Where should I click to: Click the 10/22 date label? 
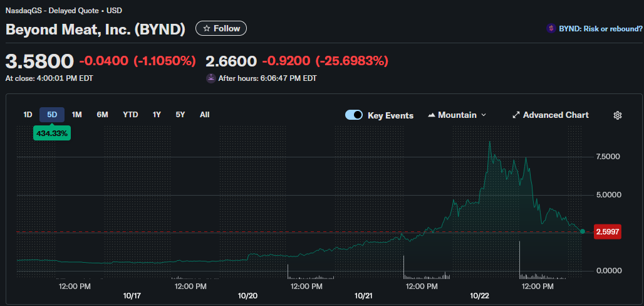point(479,296)
